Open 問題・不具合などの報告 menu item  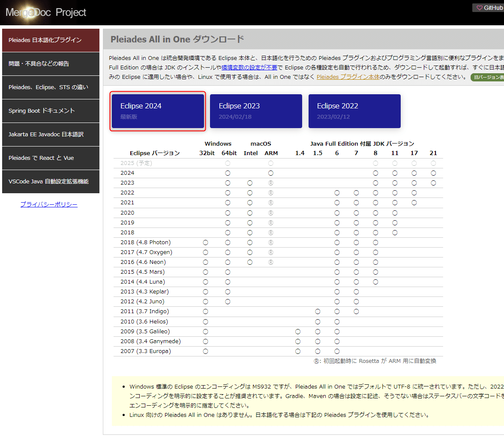click(51, 63)
